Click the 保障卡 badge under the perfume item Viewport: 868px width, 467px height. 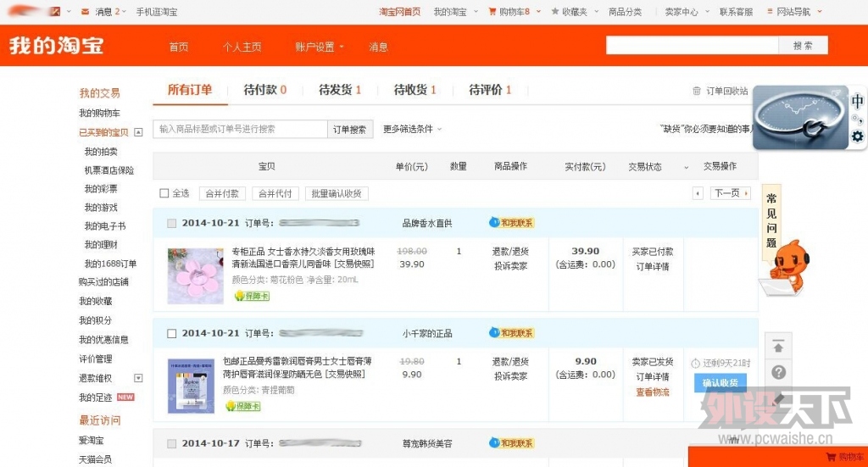pyautogui.click(x=252, y=296)
